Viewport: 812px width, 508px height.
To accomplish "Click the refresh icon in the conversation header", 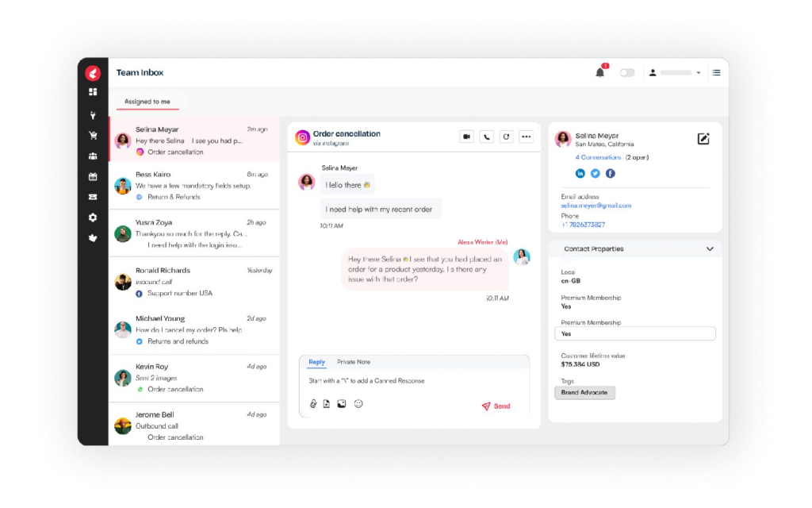I will (x=506, y=137).
